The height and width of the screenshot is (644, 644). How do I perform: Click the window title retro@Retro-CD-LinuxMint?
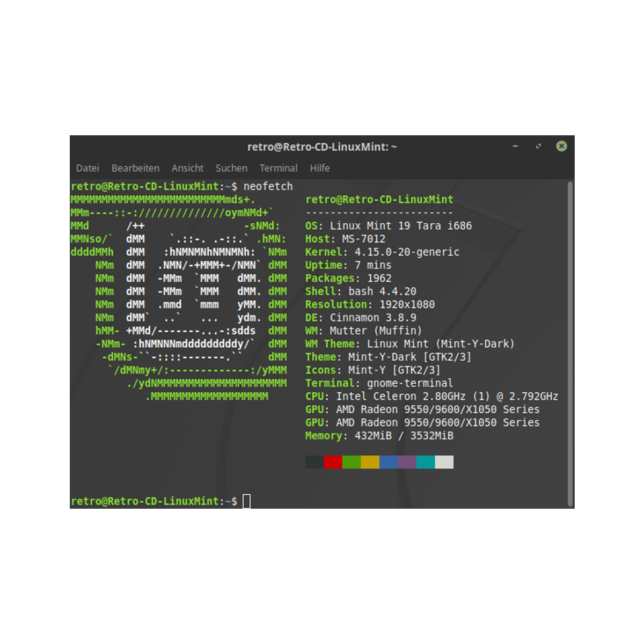[x=322, y=147]
